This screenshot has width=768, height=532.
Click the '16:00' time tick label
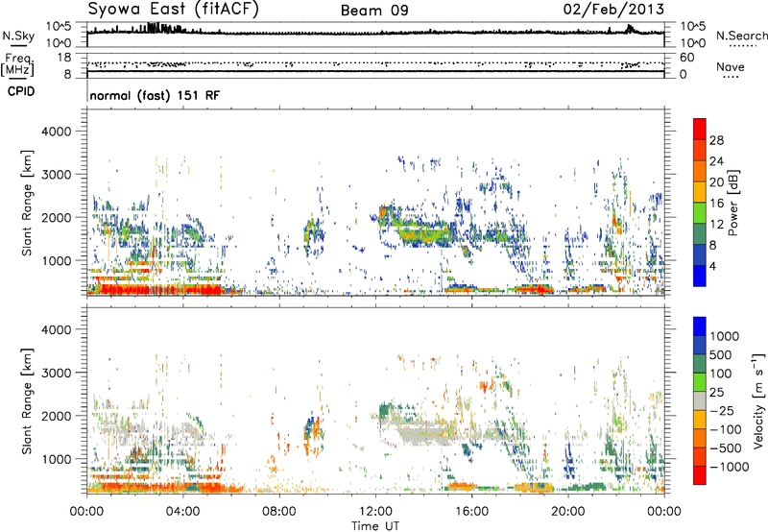pos(471,512)
